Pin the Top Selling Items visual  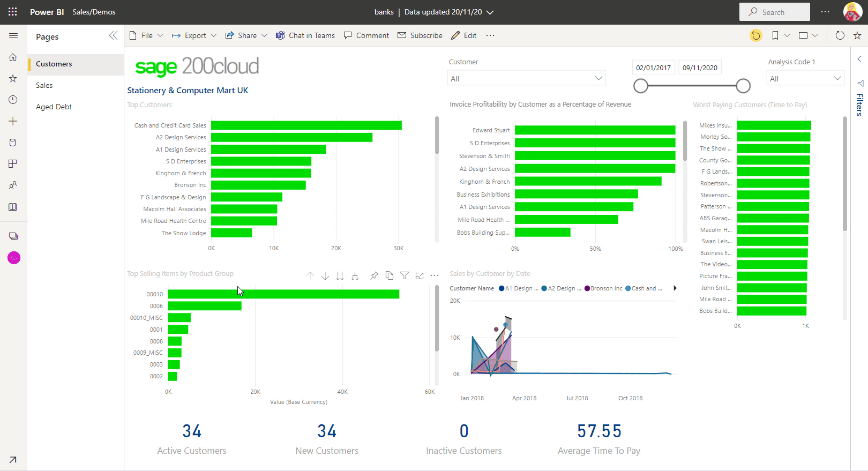point(374,276)
